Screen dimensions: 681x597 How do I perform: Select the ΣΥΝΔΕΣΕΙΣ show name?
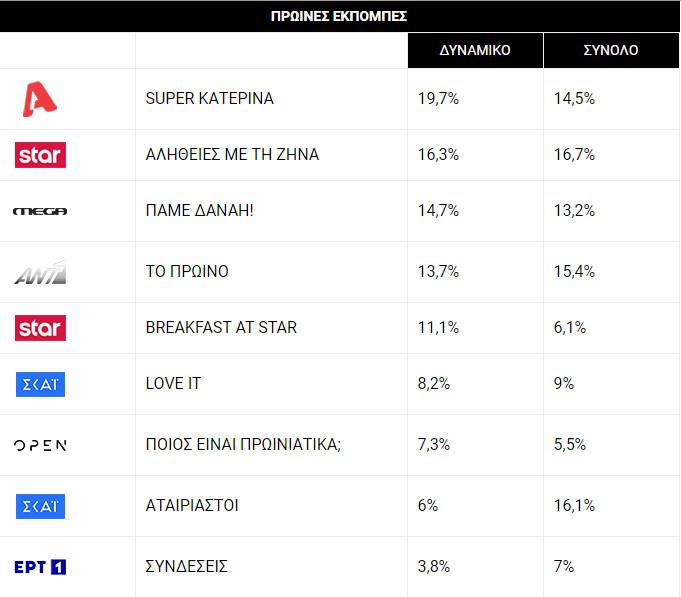pyautogui.click(x=187, y=566)
